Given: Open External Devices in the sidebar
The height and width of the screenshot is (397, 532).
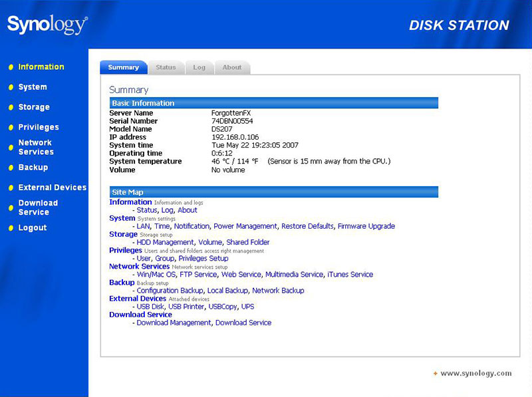Looking at the screenshot, I should [53, 188].
